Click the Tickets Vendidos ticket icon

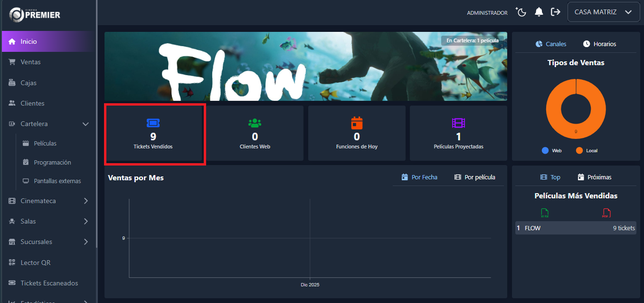pos(153,123)
